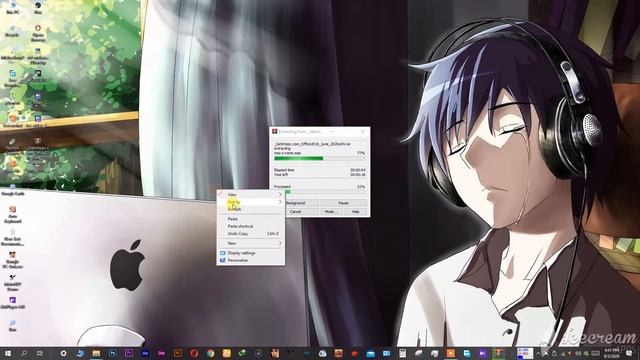Click the taskbar clock and date
640x360 pixels.
click(x=611, y=353)
